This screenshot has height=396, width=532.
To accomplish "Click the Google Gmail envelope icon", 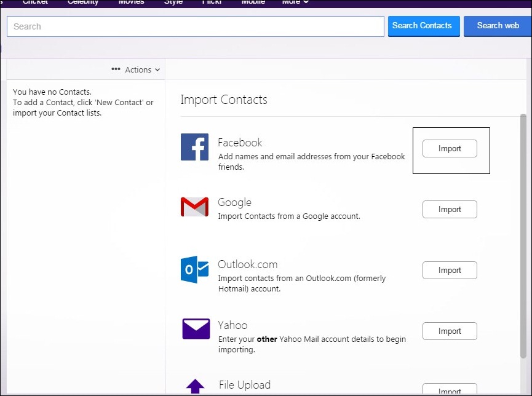I will click(194, 207).
